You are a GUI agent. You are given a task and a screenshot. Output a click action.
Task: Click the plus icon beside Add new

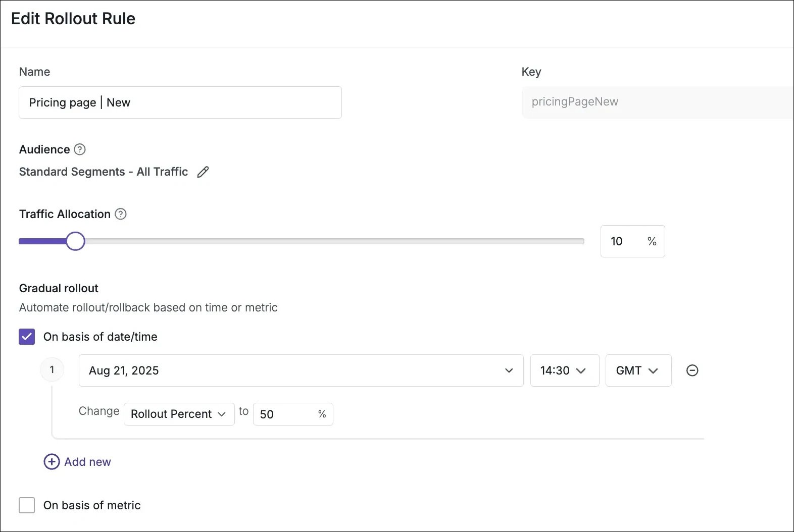52,462
